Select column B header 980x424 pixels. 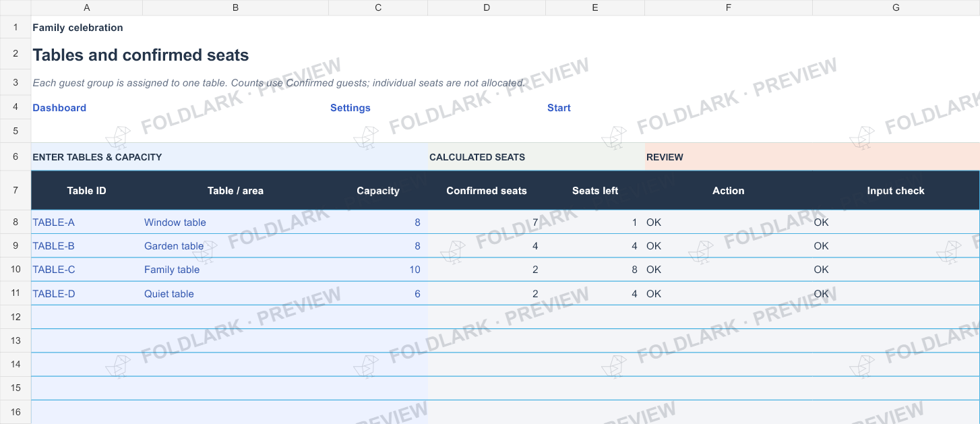[x=235, y=7]
